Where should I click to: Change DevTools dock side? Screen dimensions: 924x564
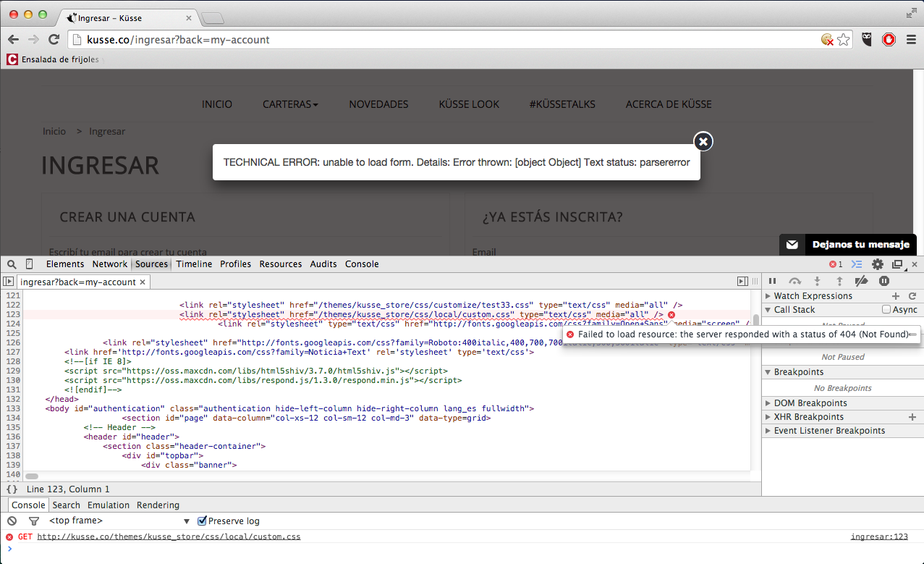point(897,264)
